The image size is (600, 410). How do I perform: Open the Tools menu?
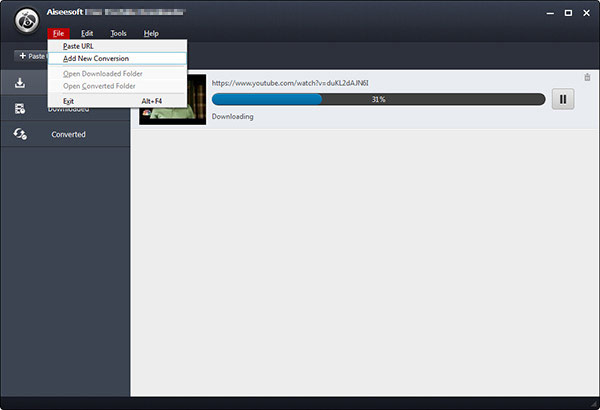[x=118, y=33]
